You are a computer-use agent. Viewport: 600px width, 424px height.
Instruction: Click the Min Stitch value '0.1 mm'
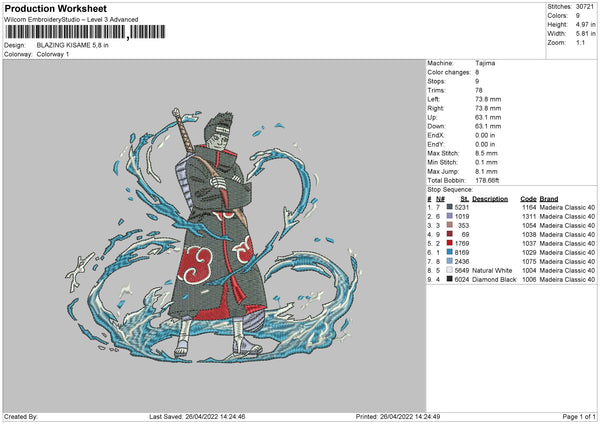tap(486, 162)
